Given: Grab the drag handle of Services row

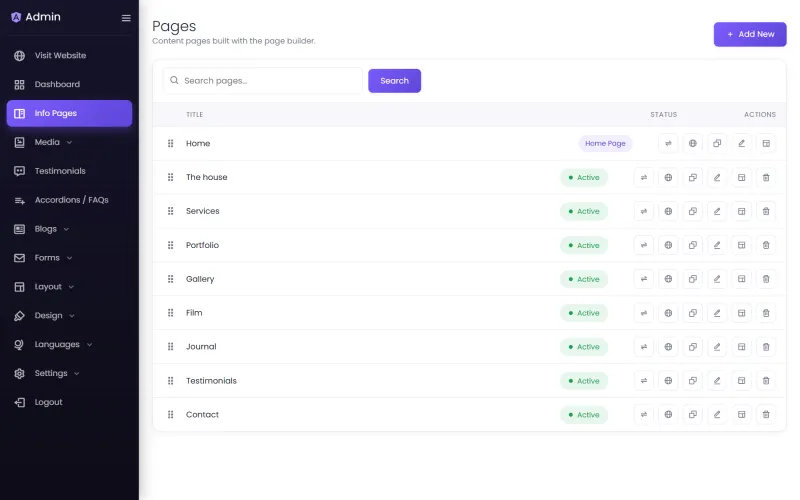Looking at the screenshot, I should pos(170,211).
